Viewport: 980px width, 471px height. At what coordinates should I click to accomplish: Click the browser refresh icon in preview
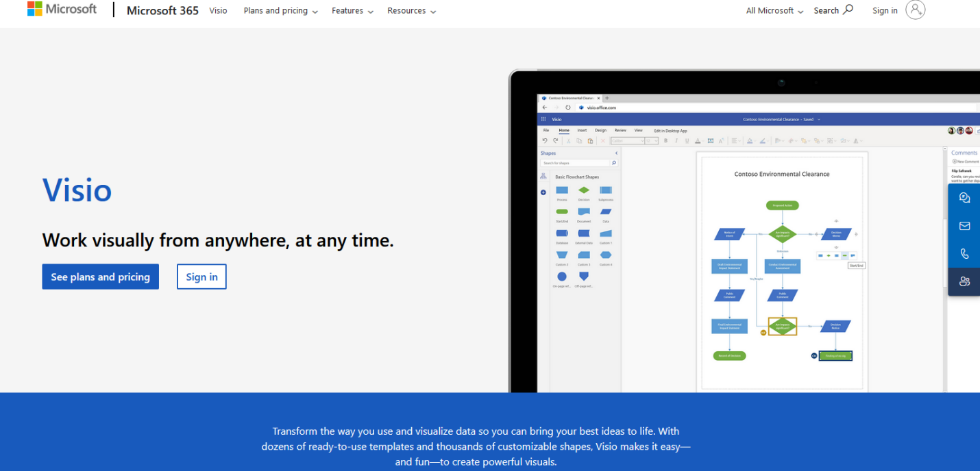pyautogui.click(x=568, y=107)
